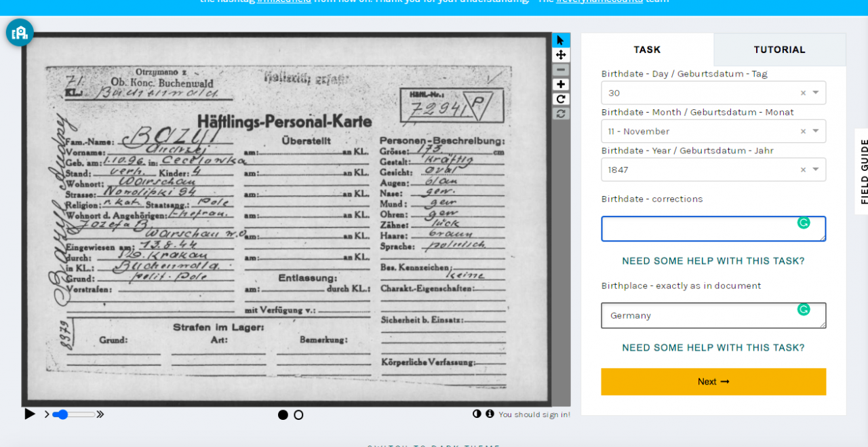
Task: Click the slow single-chevron speed icon
Action: (47, 414)
